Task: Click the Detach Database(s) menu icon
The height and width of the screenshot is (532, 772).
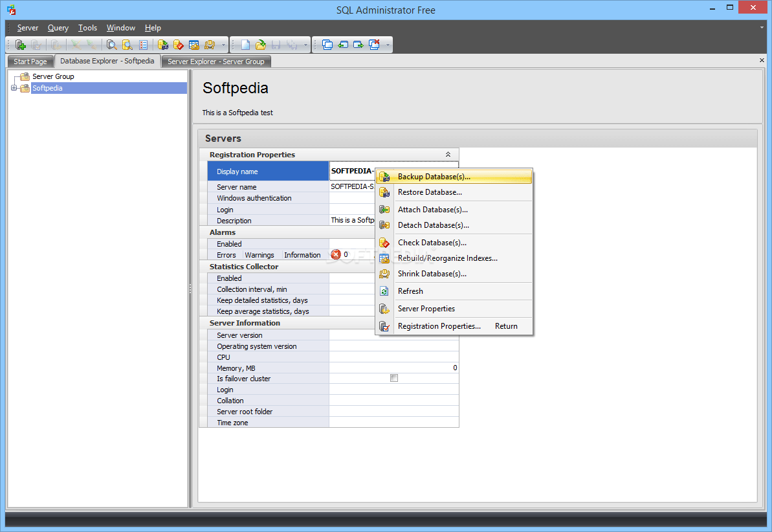Action: [x=384, y=225]
